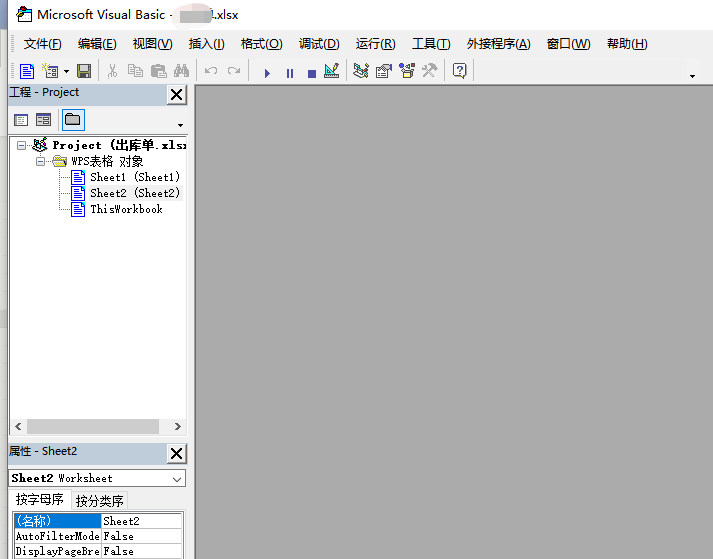Open Project panel toolbar overflow arrow
Image resolution: width=713 pixels, height=559 pixels.
click(181, 125)
